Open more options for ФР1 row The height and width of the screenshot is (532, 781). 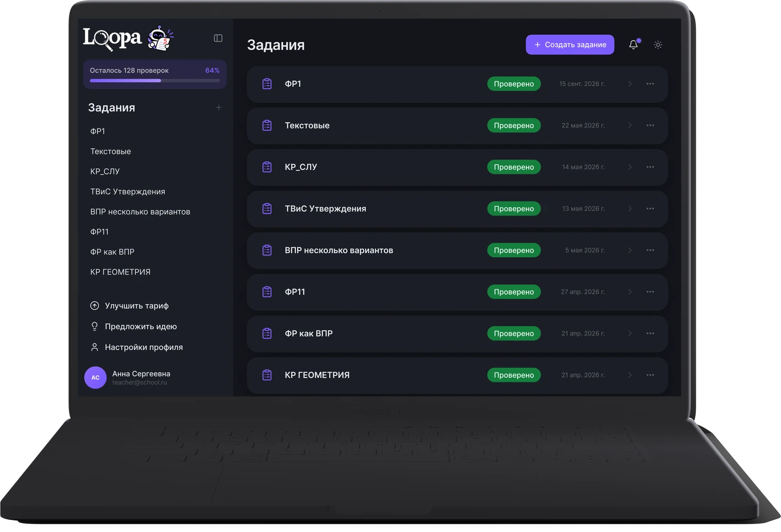[650, 84]
